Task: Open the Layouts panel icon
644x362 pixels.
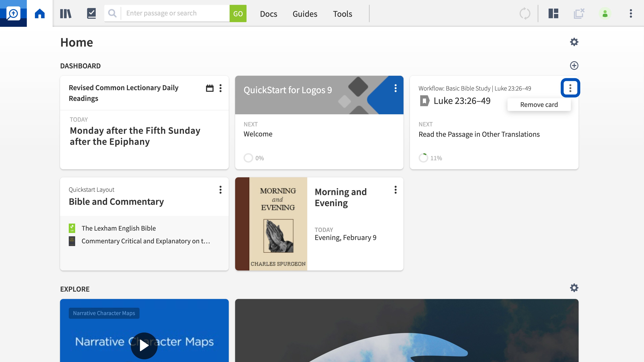Action: point(553,13)
